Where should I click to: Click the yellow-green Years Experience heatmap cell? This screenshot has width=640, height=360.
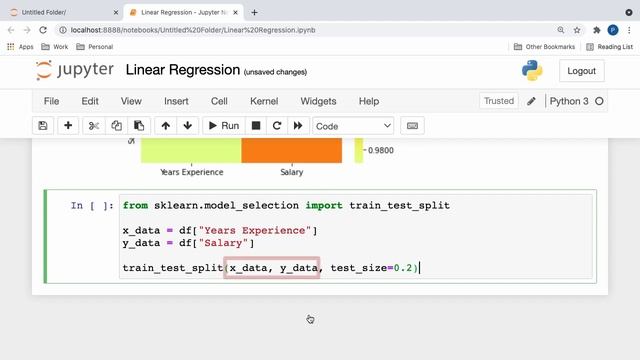(x=191, y=150)
